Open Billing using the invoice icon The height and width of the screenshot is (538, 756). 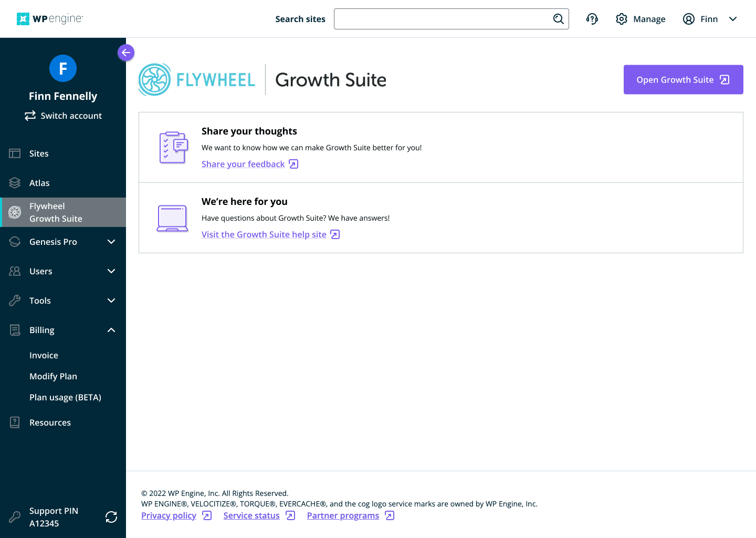coord(14,329)
